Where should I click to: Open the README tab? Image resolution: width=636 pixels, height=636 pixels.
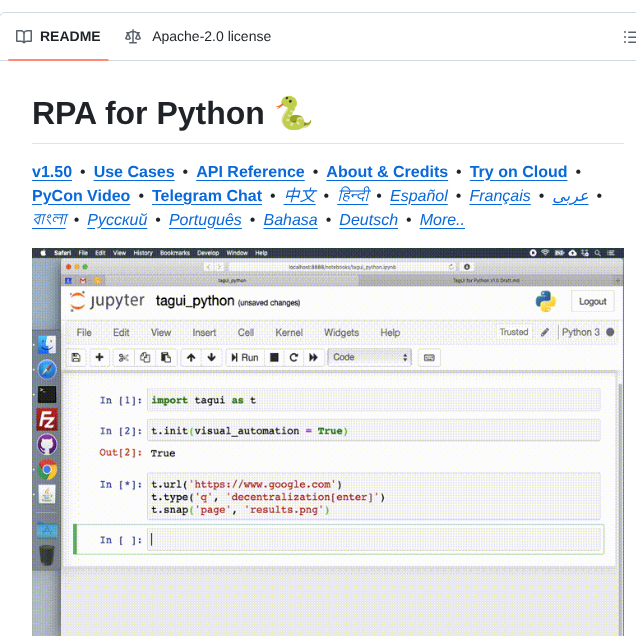pyautogui.click(x=58, y=37)
